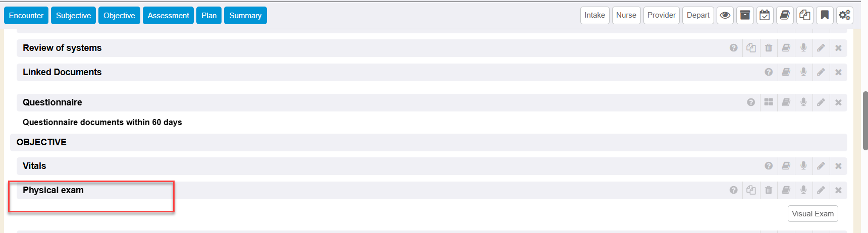Switch to the Subjective tab
Image resolution: width=868 pixels, height=233 pixels.
pos(73,16)
